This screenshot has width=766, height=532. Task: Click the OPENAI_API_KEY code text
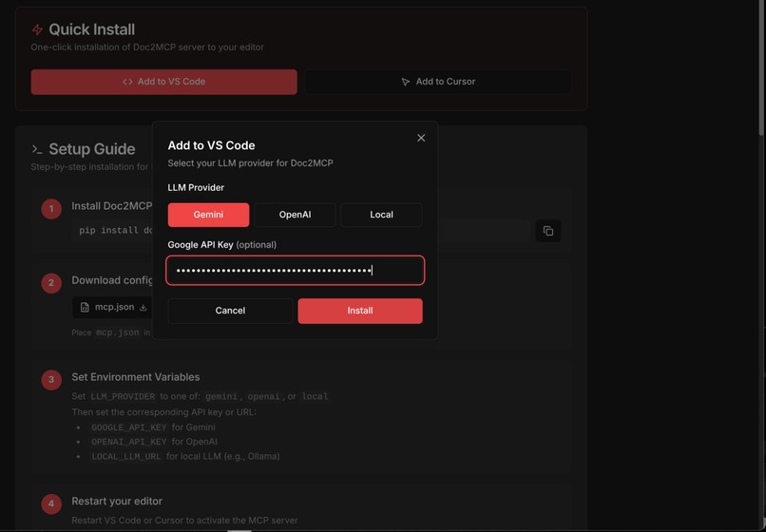(129, 442)
